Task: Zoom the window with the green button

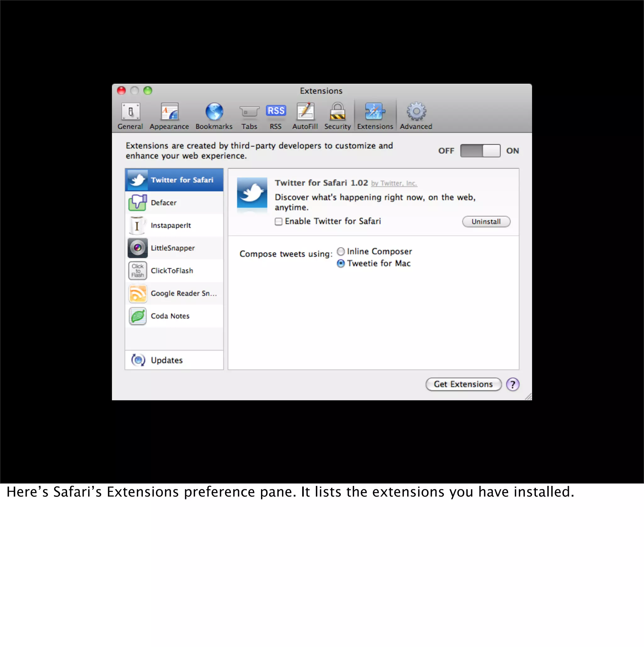Action: 147,91
